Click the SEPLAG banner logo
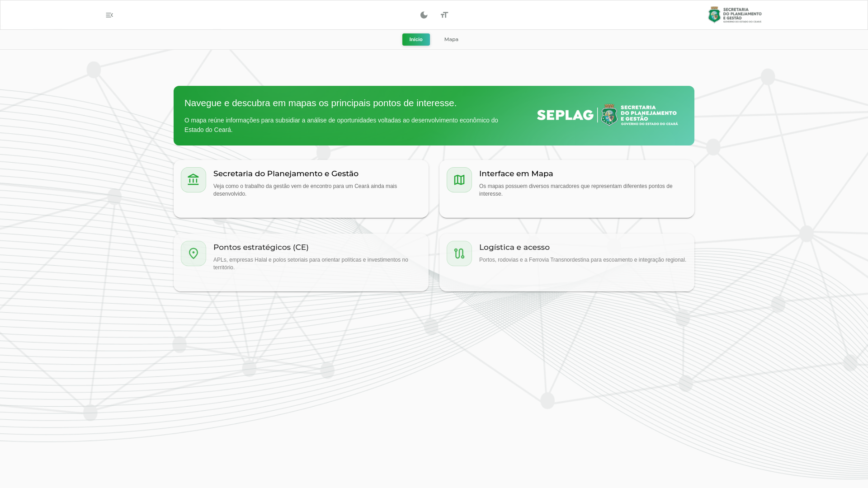Viewport: 868px width, 488px height. pos(607,115)
